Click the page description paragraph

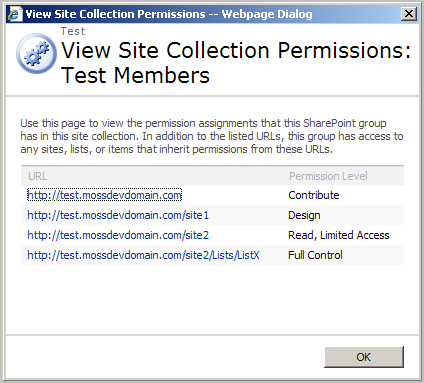pos(212,136)
